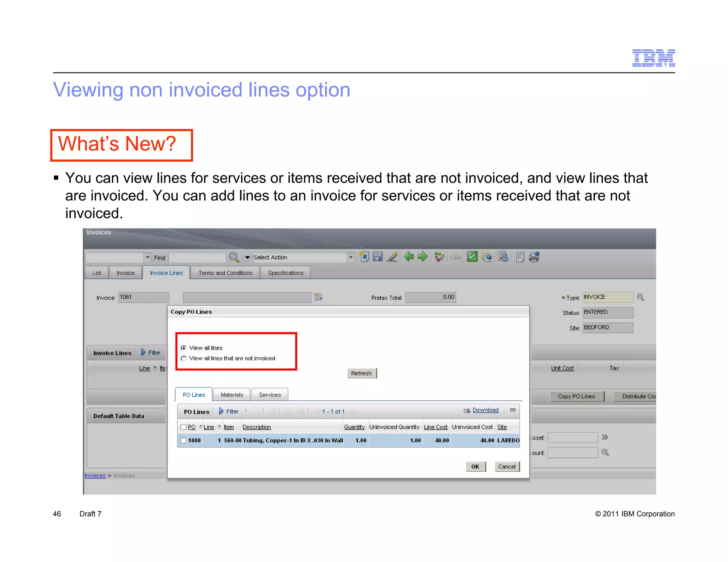The image size is (728, 562).
Task: Click the Distribute Costs button
Action: point(635,396)
